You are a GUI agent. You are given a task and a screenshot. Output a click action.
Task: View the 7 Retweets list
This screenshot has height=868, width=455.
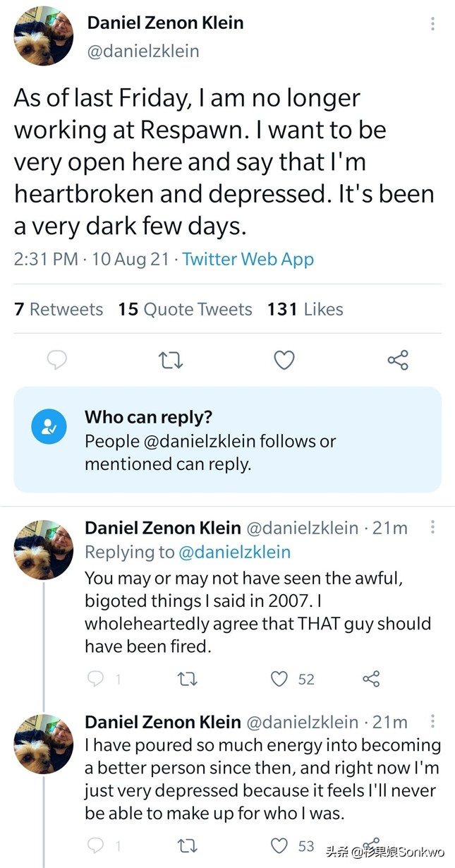[x=59, y=309]
